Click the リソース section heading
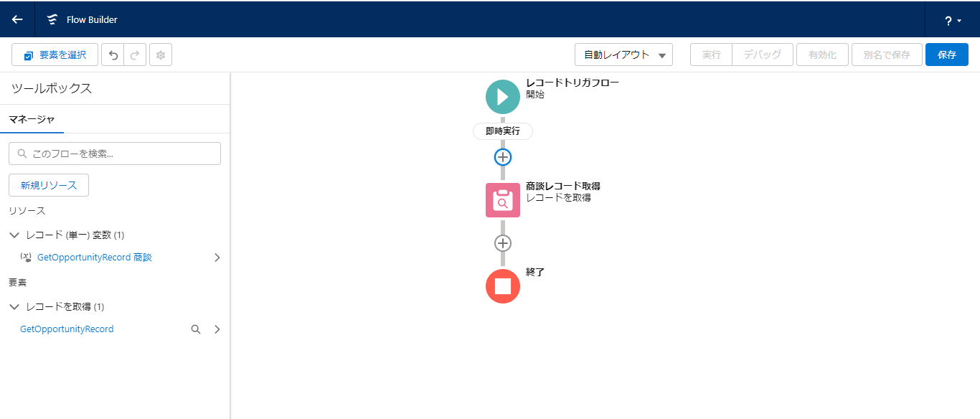This screenshot has height=419, width=980. click(x=27, y=210)
